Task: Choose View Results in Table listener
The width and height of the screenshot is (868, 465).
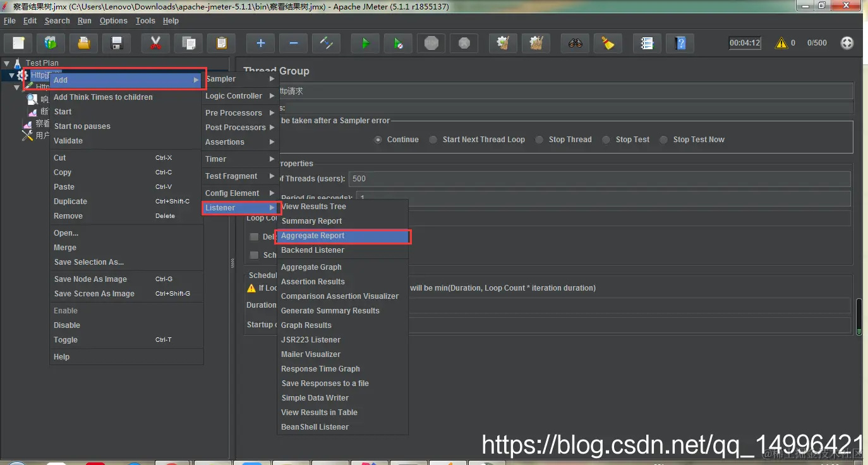Action: (343, 413)
